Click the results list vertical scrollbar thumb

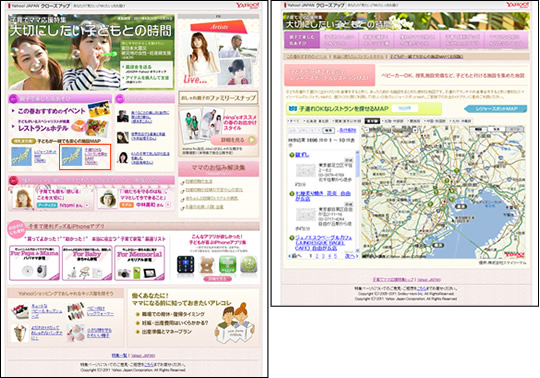357,165
